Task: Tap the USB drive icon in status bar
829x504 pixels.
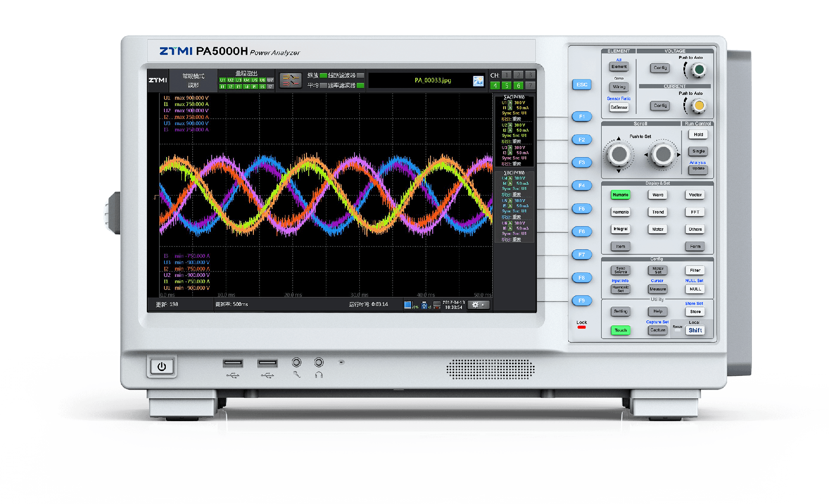Action: pos(424,305)
